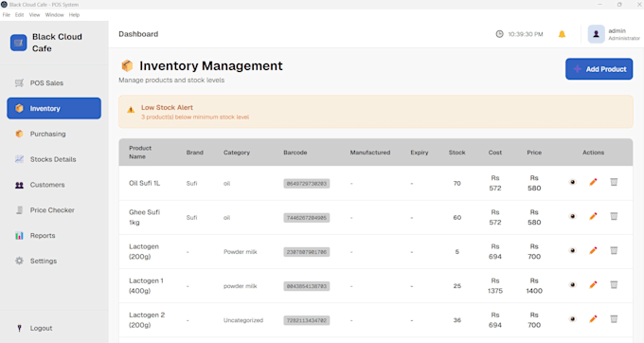Edit the Ghee Sufi 1kg product
This screenshot has width=644, height=343.
pyautogui.click(x=593, y=216)
